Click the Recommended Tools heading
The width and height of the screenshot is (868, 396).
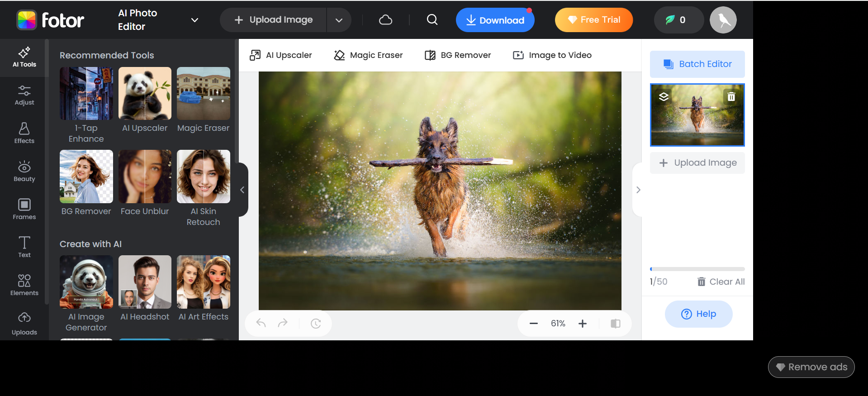coord(107,55)
